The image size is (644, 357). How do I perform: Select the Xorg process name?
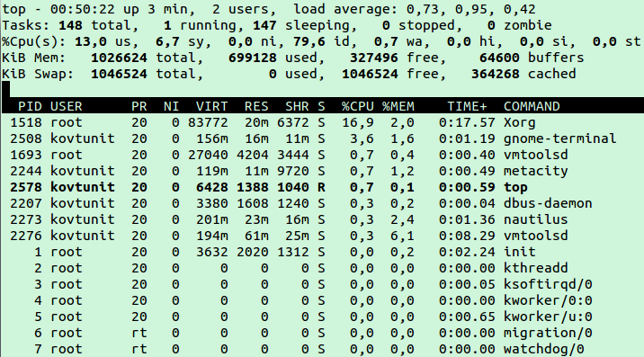click(520, 122)
